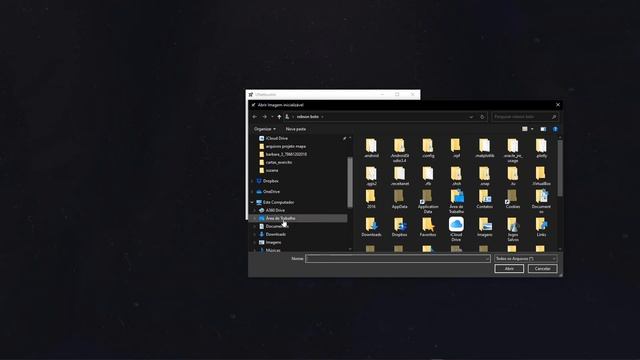This screenshot has width=640, height=360.
Task: Open iCloud Drive icon in file grid
Action: point(456,229)
